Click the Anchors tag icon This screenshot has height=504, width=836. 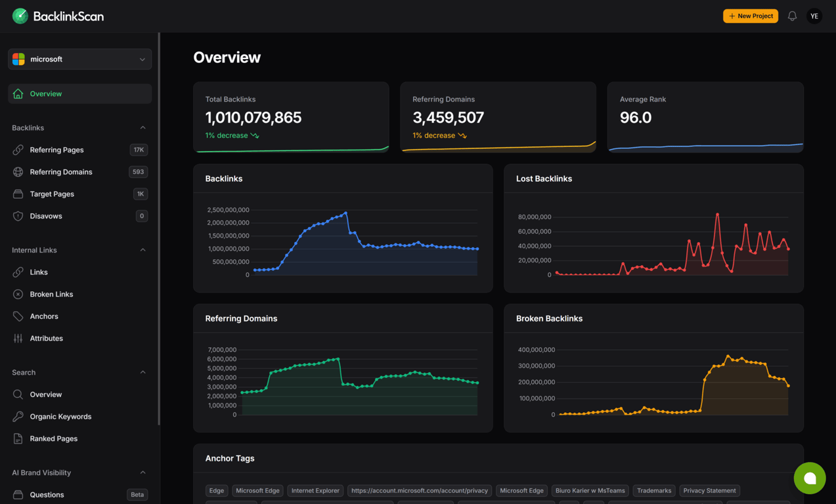[18, 316]
